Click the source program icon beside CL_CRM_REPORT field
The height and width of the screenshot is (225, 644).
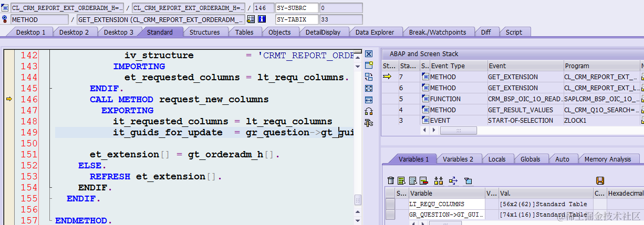click(x=5, y=8)
